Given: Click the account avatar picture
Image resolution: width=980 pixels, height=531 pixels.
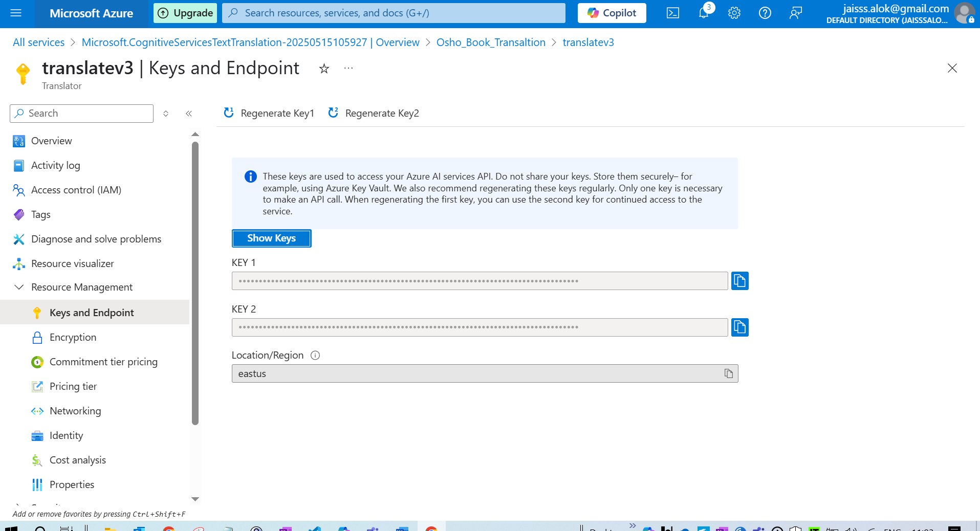Looking at the screenshot, I should pos(964,13).
